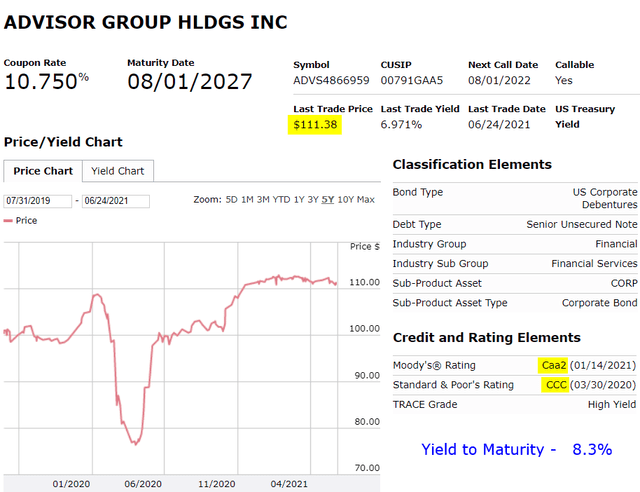Edit the chart start date 07/31/2019
640x492 pixels.
pos(38,201)
